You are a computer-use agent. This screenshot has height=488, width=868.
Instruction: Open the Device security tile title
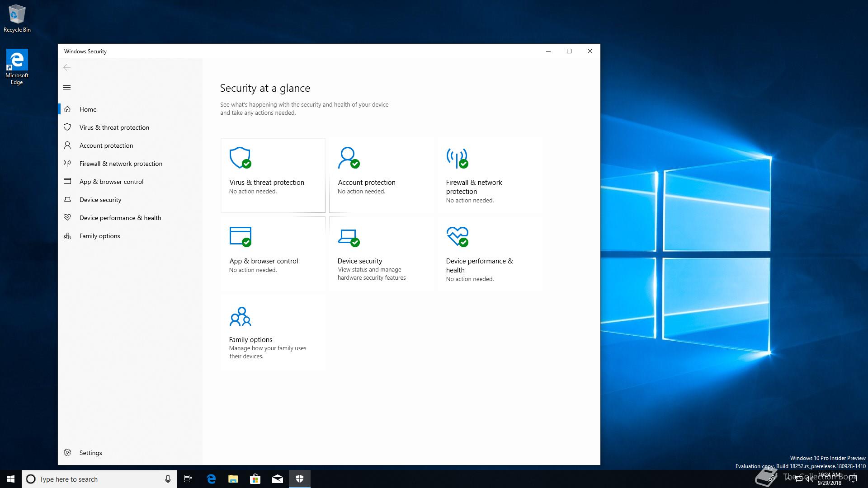click(x=360, y=261)
